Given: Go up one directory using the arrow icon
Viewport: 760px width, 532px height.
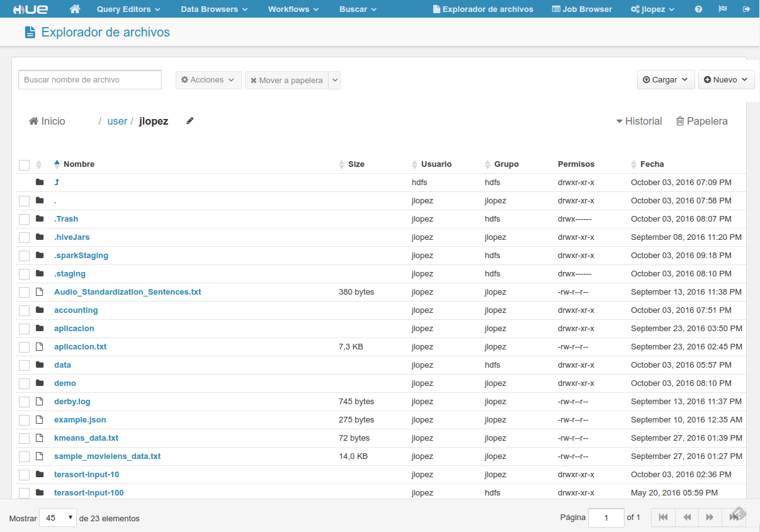Looking at the screenshot, I should 57,182.
